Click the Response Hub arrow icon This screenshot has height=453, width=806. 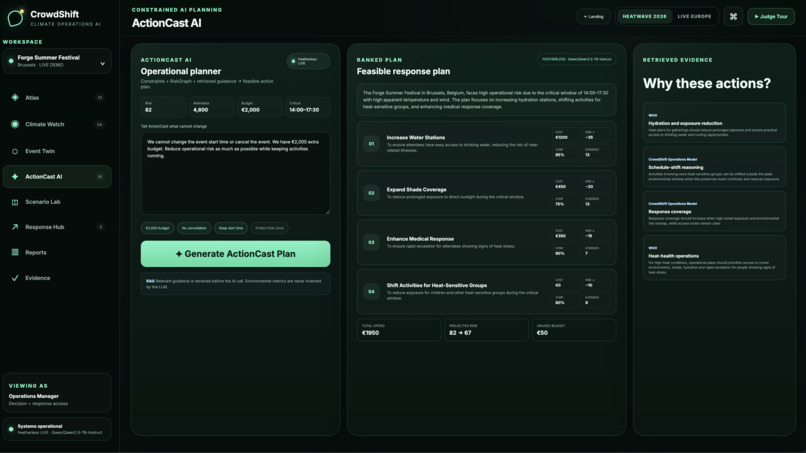click(15, 227)
